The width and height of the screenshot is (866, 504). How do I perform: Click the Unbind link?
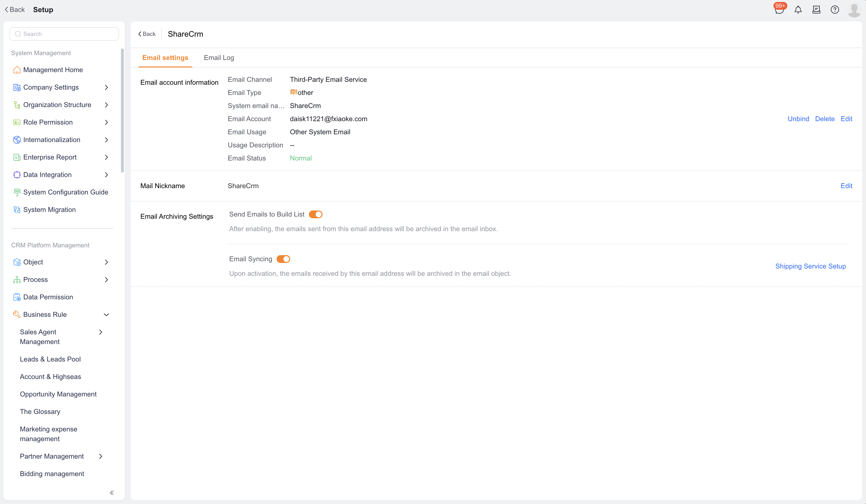point(798,119)
